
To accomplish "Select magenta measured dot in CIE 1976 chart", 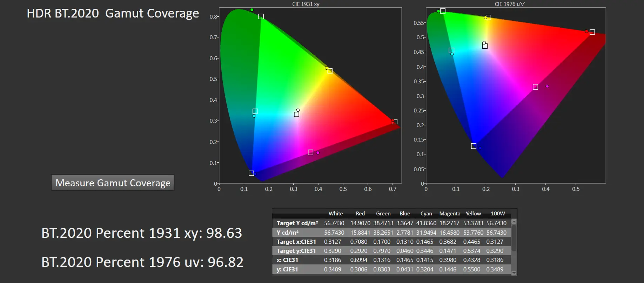I will tap(547, 87).
